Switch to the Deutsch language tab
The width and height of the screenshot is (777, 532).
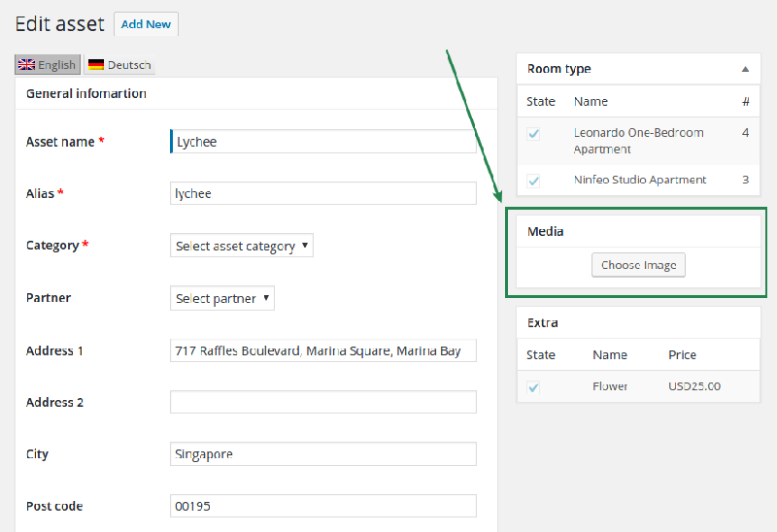119,65
